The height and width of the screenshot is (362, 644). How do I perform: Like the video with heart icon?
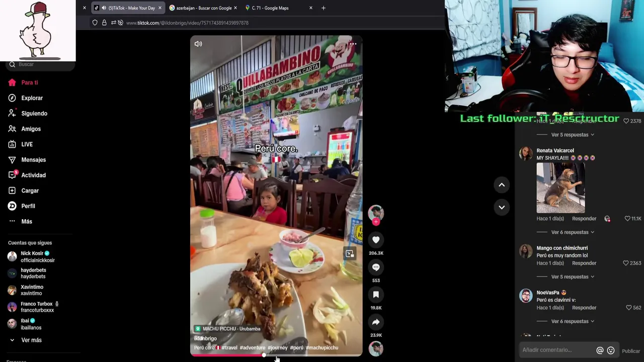[376, 240]
